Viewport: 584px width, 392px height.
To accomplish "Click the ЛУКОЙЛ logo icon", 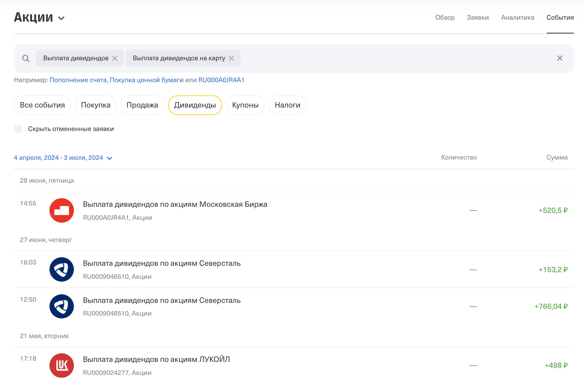I will click(62, 365).
